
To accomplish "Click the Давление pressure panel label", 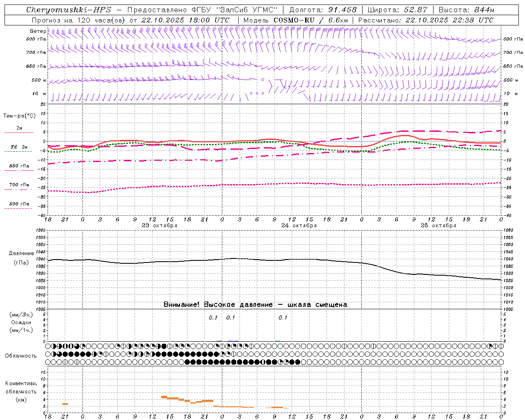I will click(x=21, y=253).
